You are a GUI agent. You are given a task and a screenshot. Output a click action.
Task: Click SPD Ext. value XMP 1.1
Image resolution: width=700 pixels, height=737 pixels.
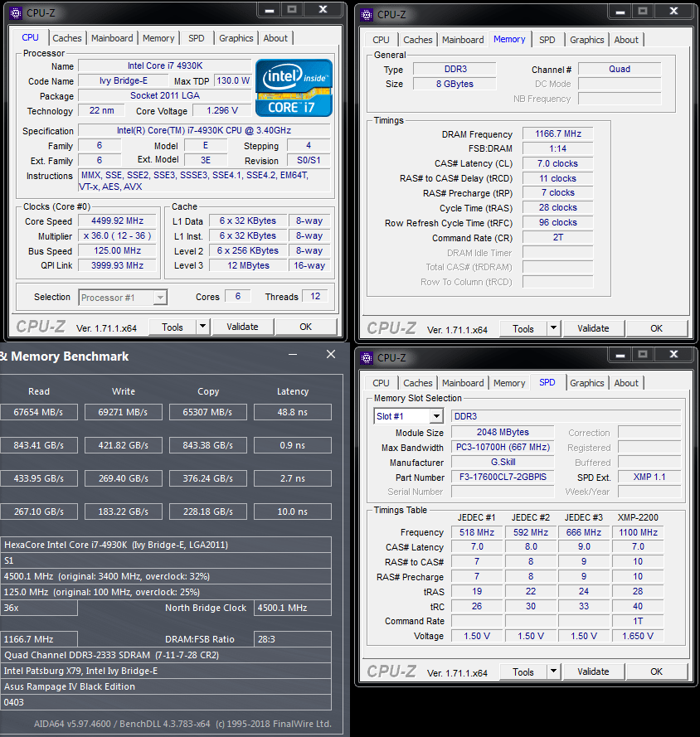pyautogui.click(x=649, y=477)
